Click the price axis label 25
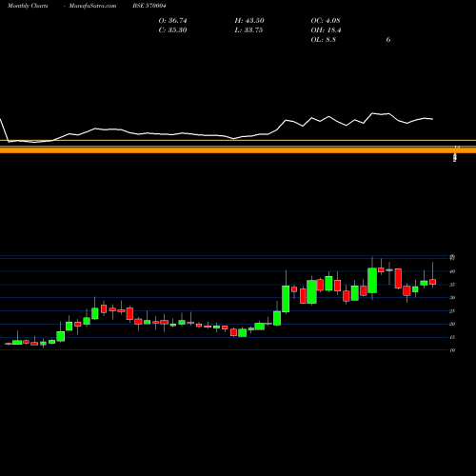 pyautogui.click(x=452, y=311)
